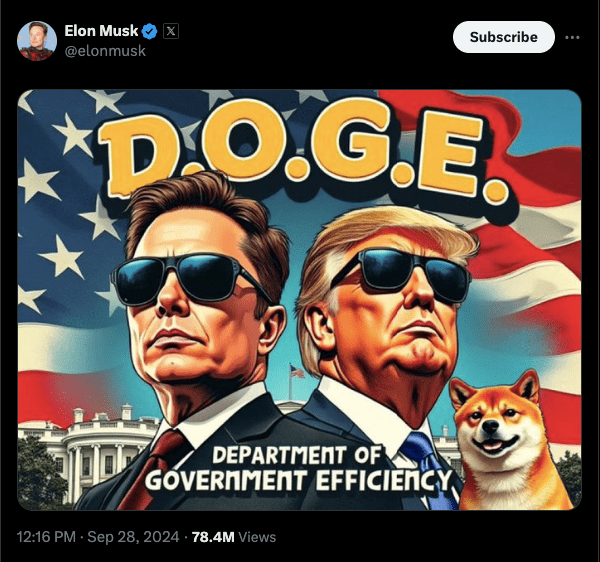
Task: Open the round profile avatar photo
Action: click(x=37, y=41)
